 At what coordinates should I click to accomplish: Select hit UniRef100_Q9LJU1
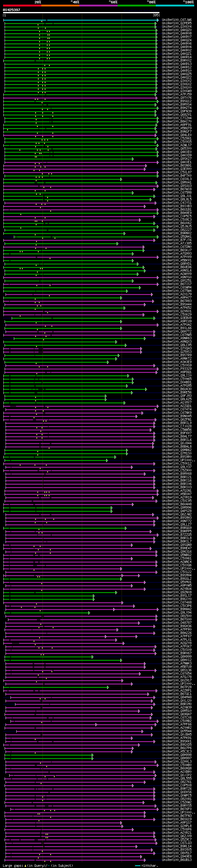tap(177, 196)
